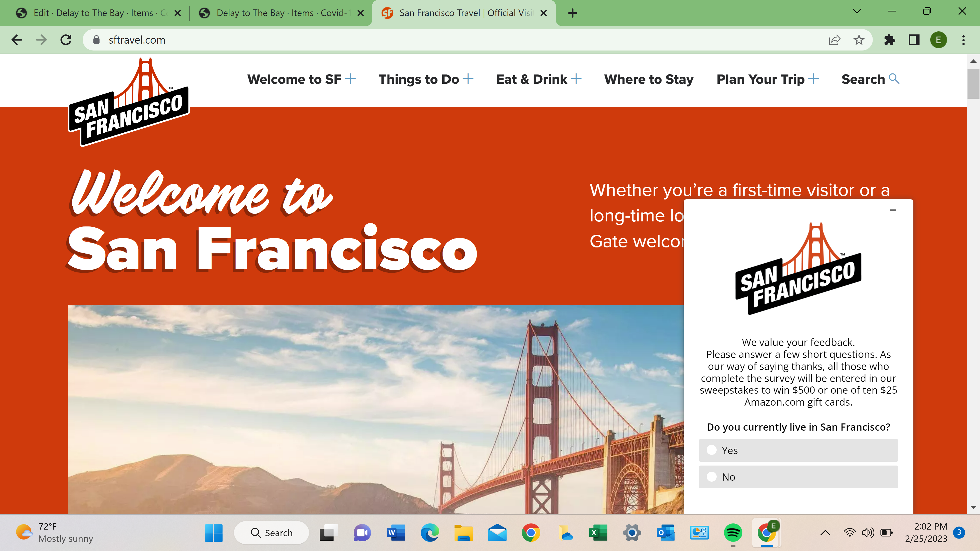Toggle the browser side panel icon
980x551 pixels.
click(914, 40)
